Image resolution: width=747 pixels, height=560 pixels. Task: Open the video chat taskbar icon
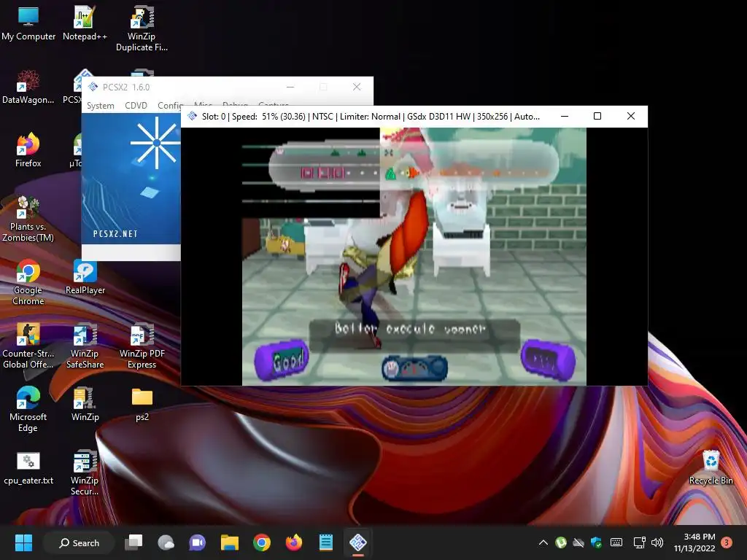(197, 542)
